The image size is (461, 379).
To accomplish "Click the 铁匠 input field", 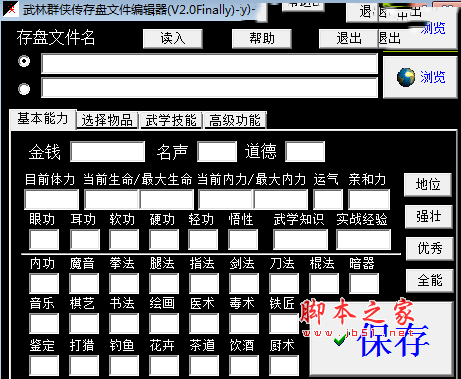I will (284, 323).
